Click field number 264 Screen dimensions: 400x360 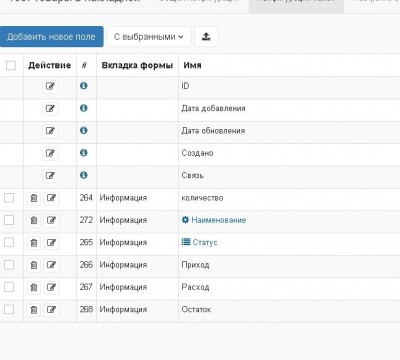pos(86,198)
